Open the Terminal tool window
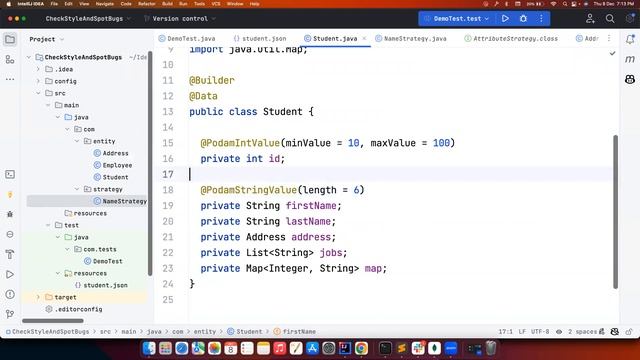Image resolution: width=640 pixels, height=360 pixels. tap(10, 175)
